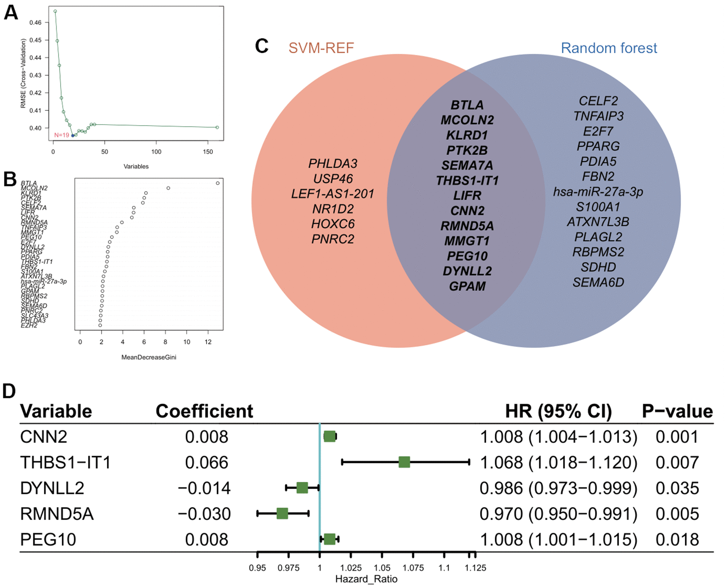Click the 150 tick on the Variables axis
This screenshot has height=588, width=727.
point(208,152)
